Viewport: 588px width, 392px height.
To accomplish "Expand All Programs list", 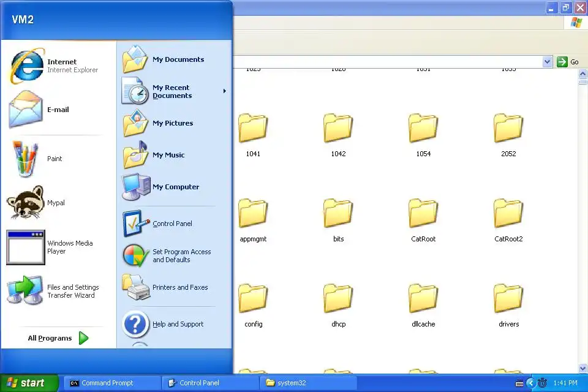I will pyautogui.click(x=58, y=338).
